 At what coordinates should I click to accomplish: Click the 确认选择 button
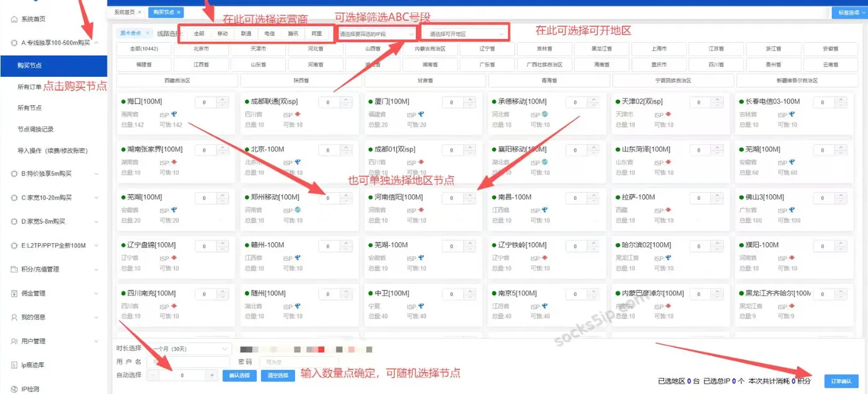tap(239, 375)
